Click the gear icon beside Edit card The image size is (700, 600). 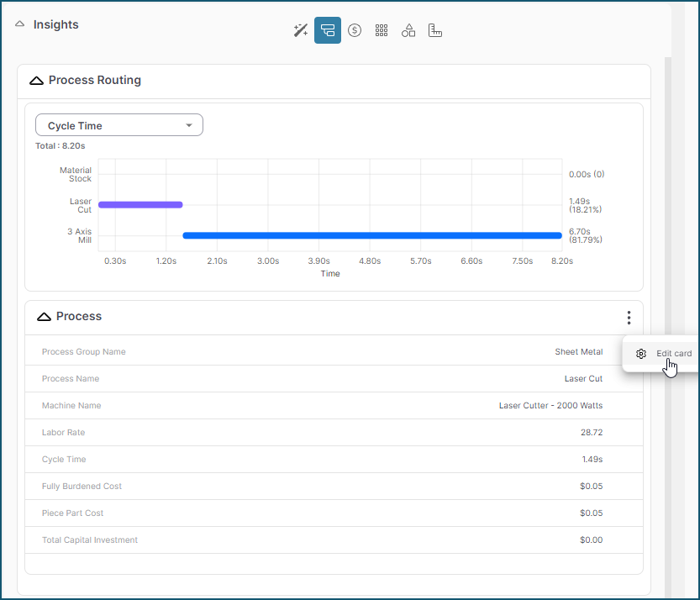641,354
